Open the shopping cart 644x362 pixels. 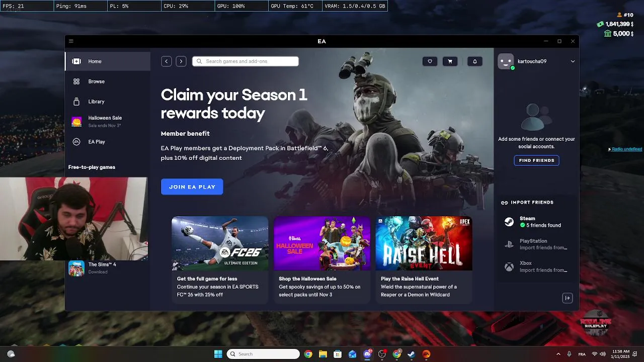pos(450,61)
